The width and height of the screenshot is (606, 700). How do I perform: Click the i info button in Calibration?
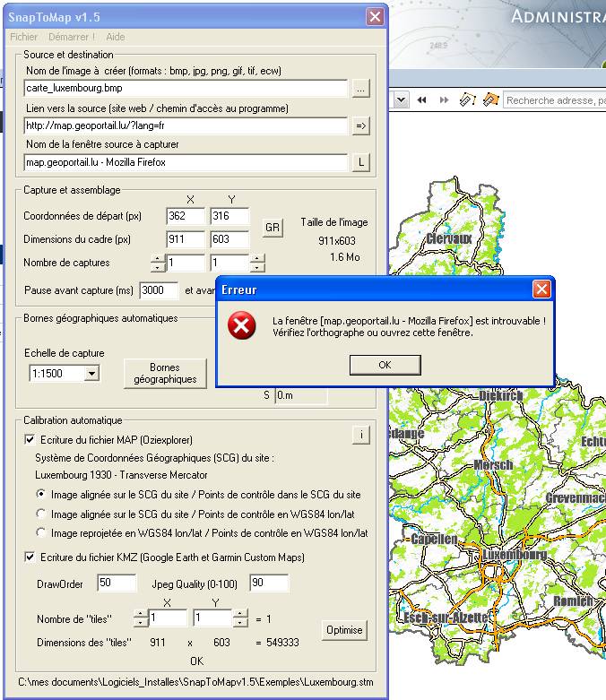[361, 435]
